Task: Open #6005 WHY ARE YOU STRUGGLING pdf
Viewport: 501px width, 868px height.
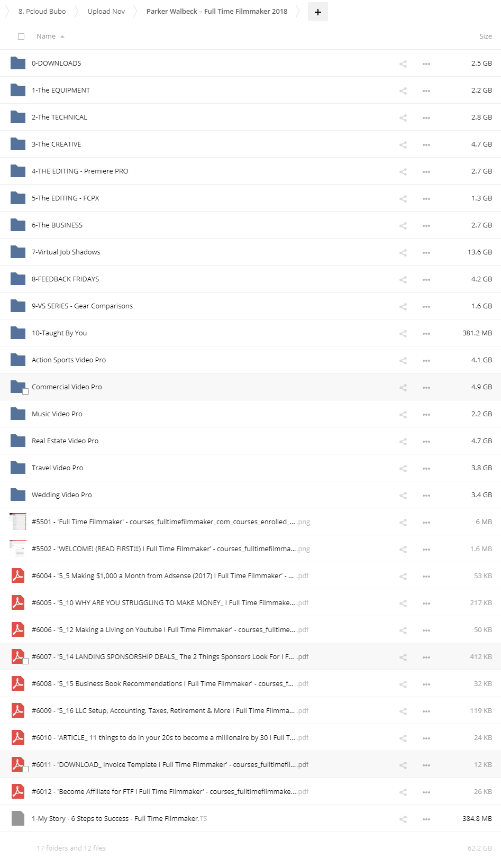Action: pos(170,602)
